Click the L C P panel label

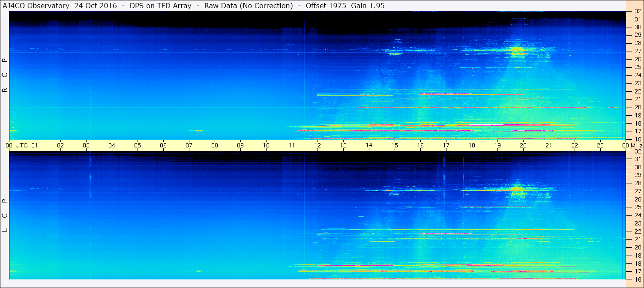click(x=5, y=216)
